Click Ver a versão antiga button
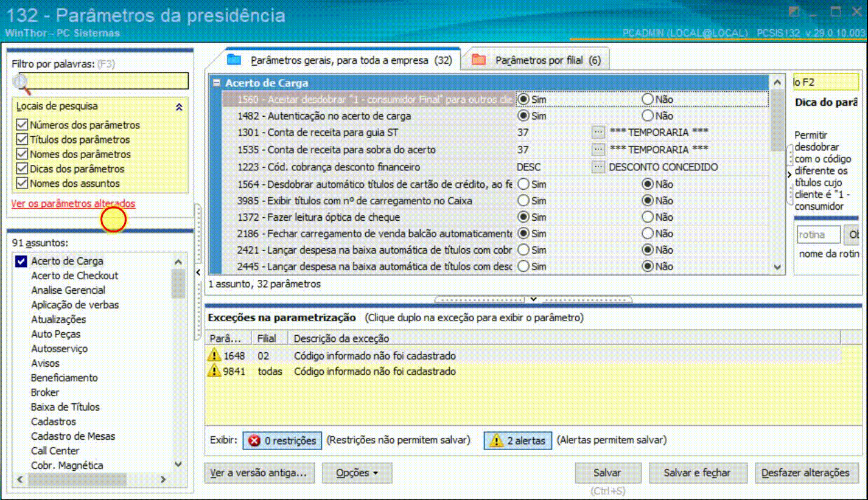 pos(260,473)
